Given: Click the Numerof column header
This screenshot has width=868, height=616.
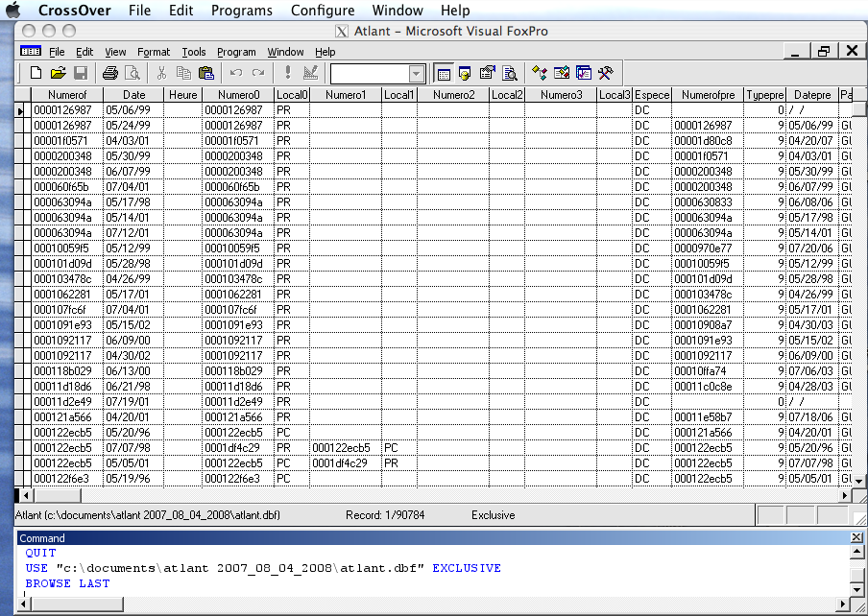Looking at the screenshot, I should tap(67, 95).
